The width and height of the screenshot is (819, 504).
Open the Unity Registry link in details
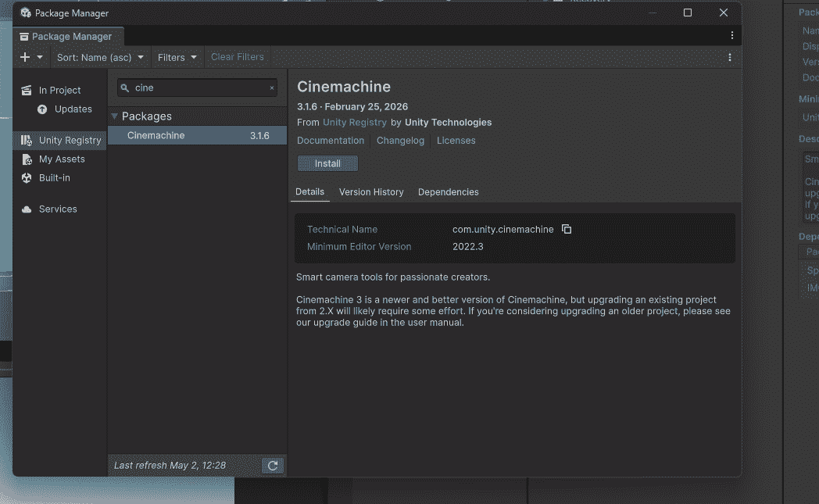point(354,122)
